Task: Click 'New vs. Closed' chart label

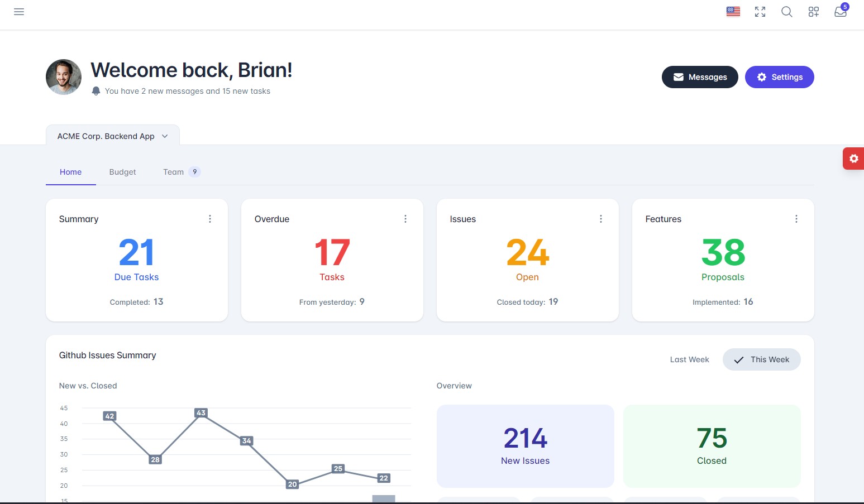Action: pyautogui.click(x=88, y=386)
